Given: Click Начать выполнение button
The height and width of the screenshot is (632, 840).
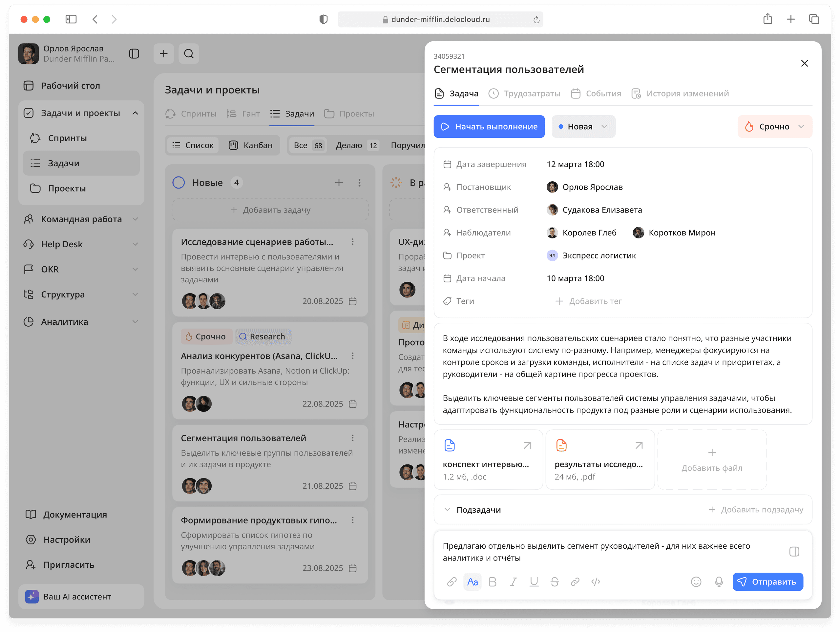Looking at the screenshot, I should click(x=489, y=126).
